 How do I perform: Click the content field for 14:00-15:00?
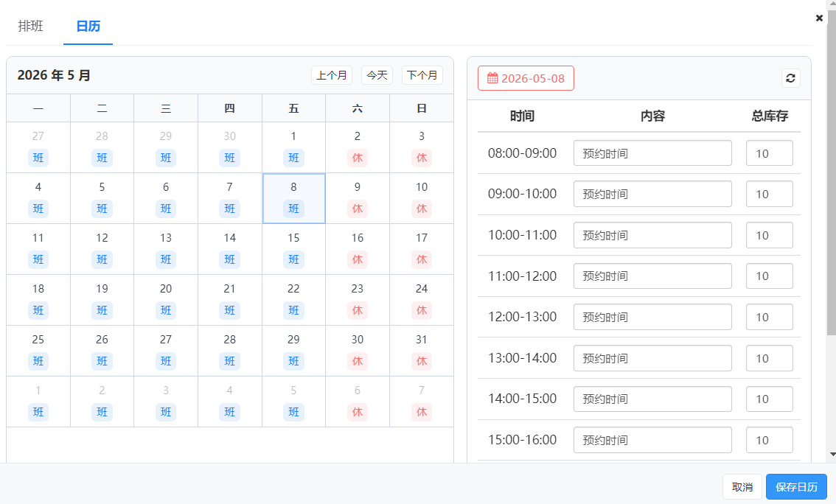652,399
